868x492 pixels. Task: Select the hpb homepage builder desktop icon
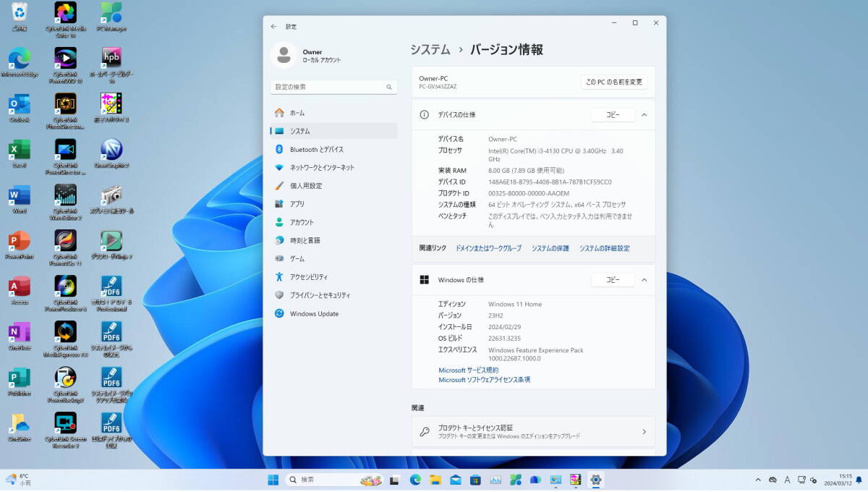coord(111,65)
